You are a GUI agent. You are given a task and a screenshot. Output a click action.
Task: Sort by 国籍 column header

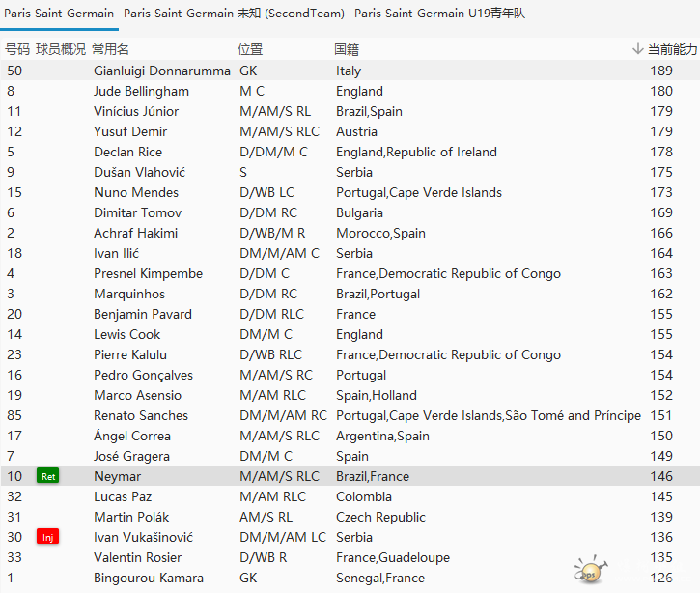coord(347,49)
